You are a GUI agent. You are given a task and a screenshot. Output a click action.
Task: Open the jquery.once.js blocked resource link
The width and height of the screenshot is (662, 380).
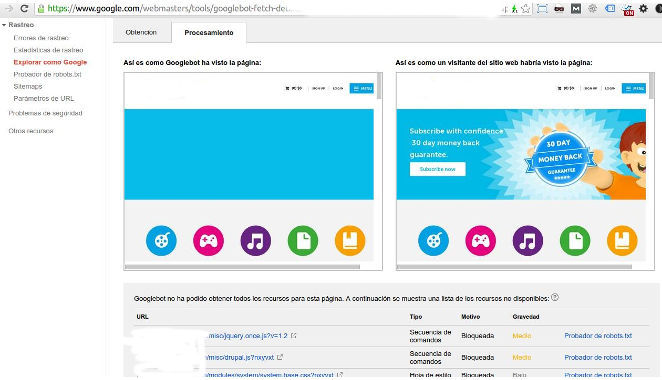click(x=247, y=336)
